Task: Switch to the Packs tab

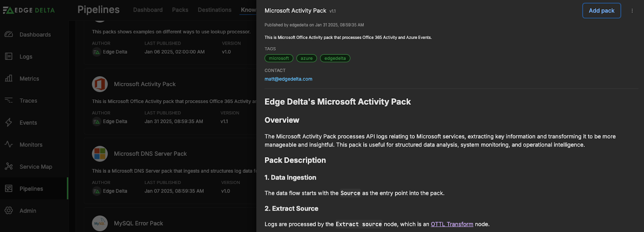Action: (x=180, y=10)
